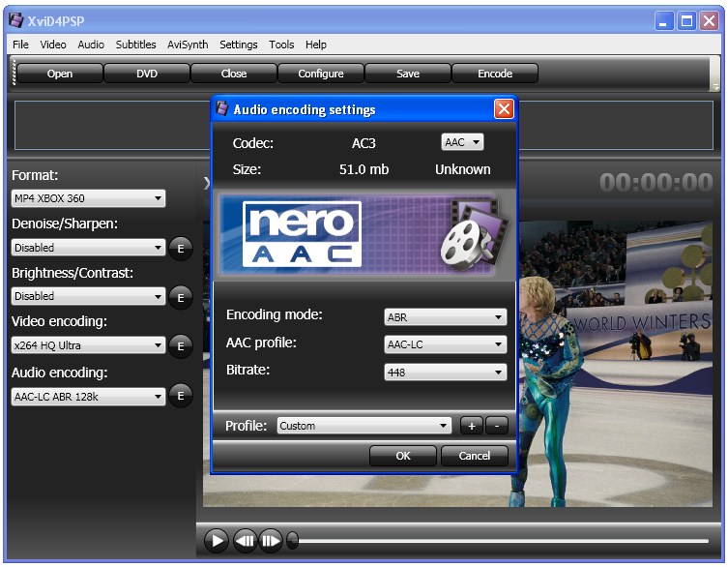Maximize the XviD4PSP window
The width and height of the screenshot is (728, 567).
pos(686,21)
